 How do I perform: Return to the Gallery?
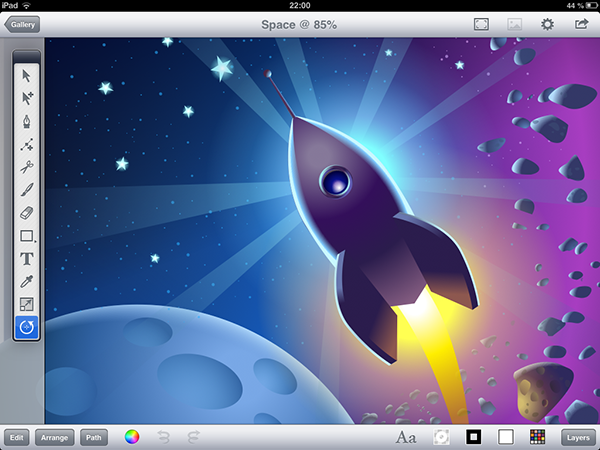pyautogui.click(x=22, y=24)
